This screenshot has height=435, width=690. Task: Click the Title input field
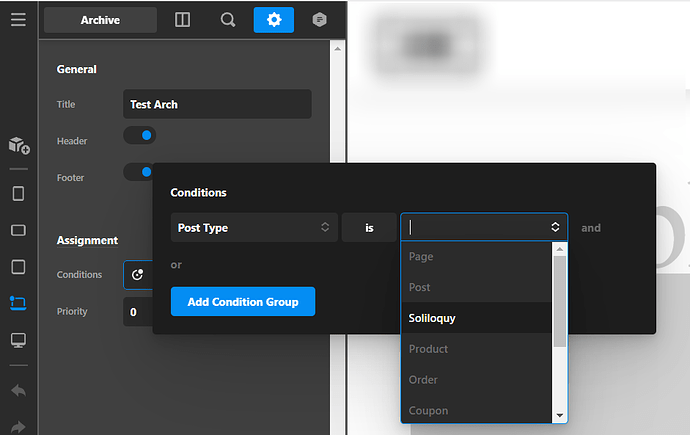pos(217,104)
